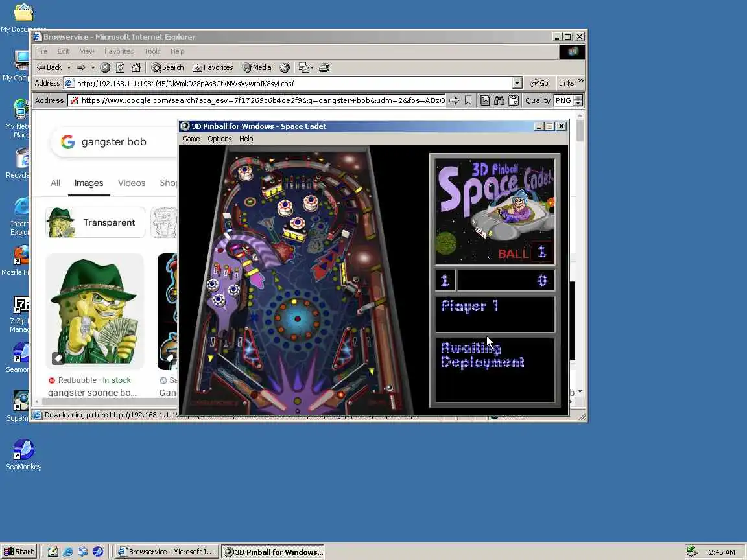Open the Media pane from toolbar

click(256, 67)
